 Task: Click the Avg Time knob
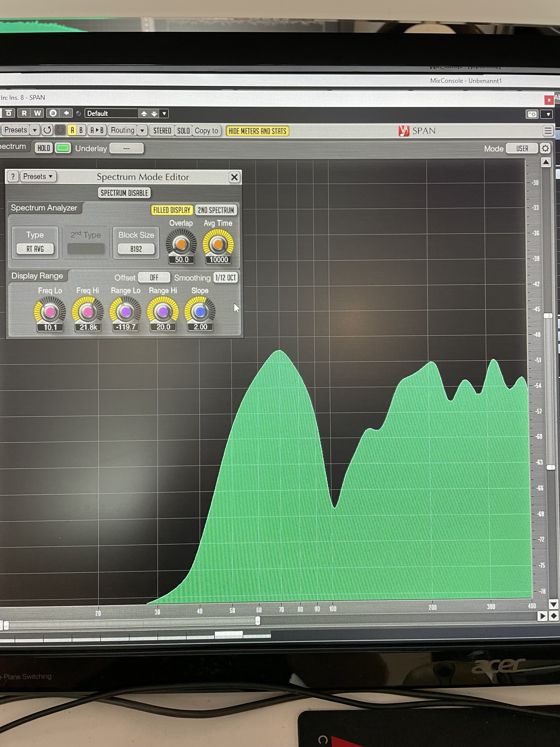[218, 244]
